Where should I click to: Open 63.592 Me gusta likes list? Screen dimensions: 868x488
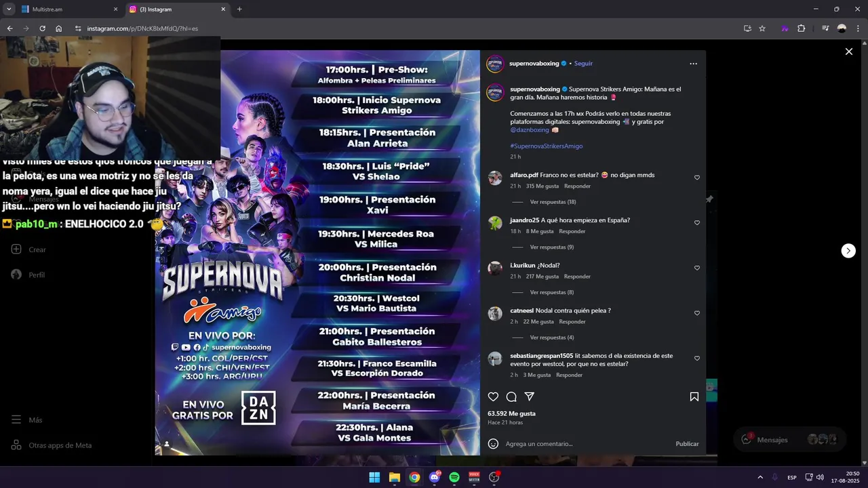point(511,413)
